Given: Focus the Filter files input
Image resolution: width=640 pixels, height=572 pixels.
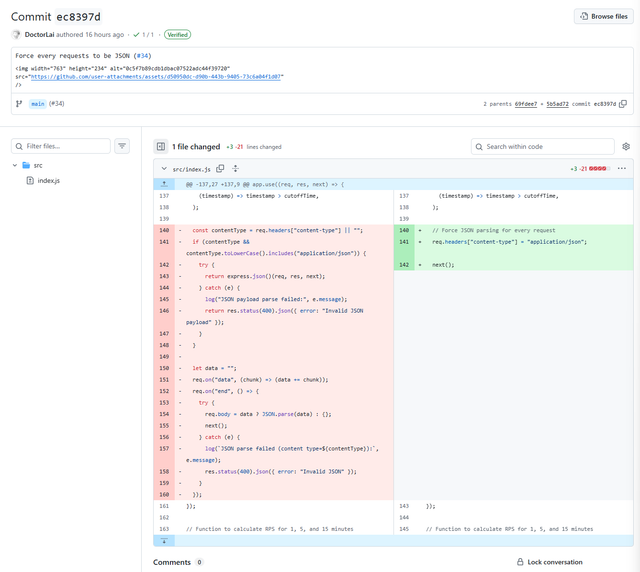Looking at the screenshot, I should pos(61,146).
